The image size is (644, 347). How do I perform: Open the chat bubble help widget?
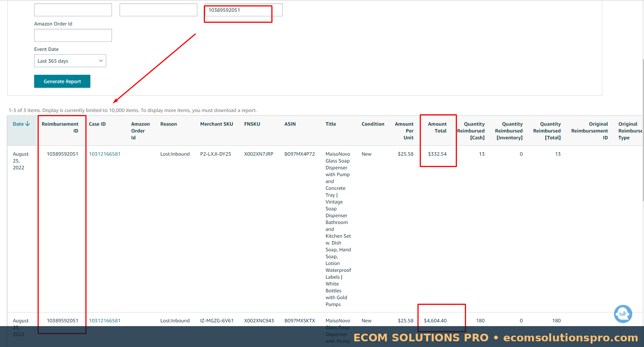coord(623,314)
